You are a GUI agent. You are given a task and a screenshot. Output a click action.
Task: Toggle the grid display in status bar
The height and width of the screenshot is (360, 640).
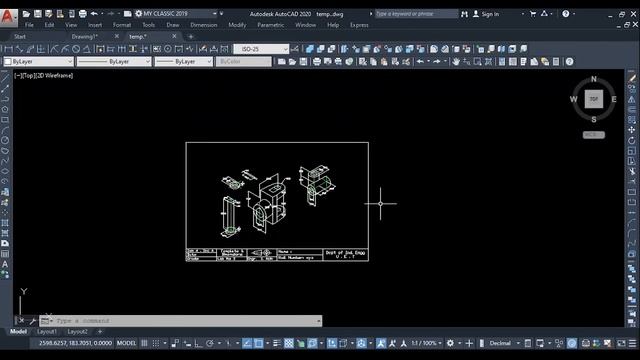(x=144, y=343)
